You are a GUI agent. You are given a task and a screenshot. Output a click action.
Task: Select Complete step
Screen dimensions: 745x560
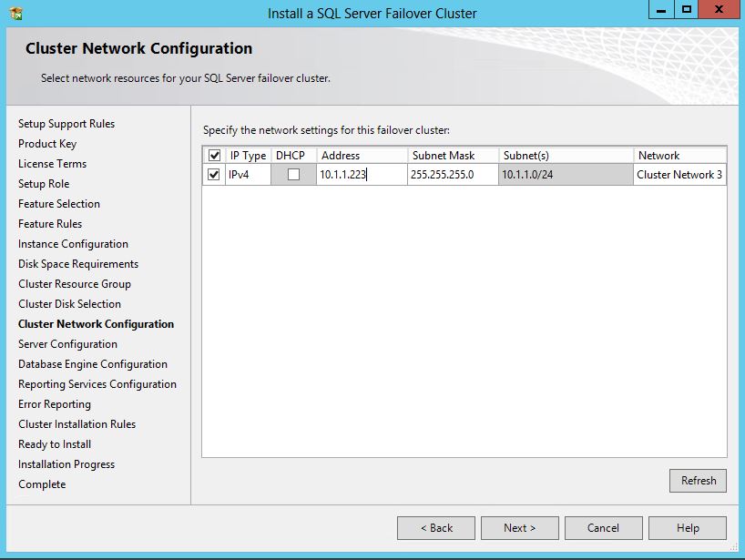pos(42,484)
